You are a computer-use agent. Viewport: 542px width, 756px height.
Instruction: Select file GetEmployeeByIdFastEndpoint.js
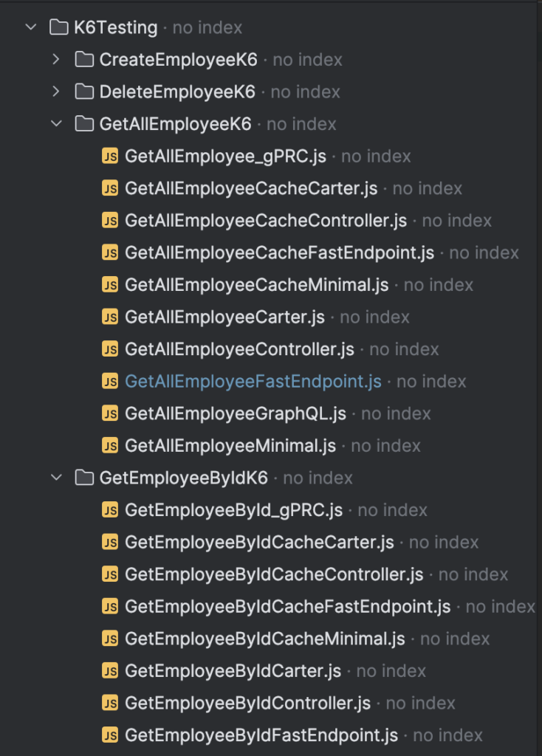coord(261,736)
